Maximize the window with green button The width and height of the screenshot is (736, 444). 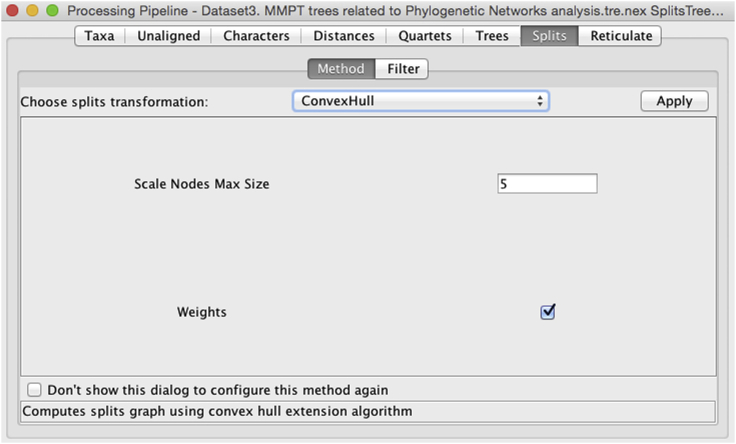click(x=51, y=10)
